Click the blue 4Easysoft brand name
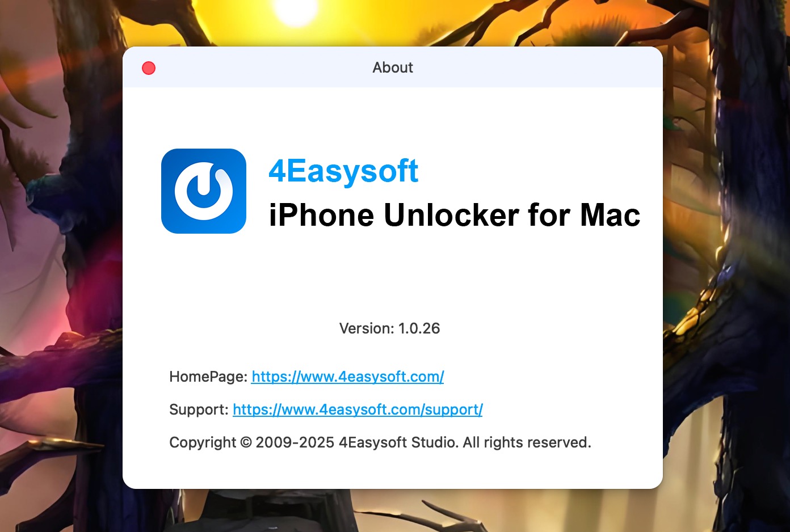 (343, 171)
